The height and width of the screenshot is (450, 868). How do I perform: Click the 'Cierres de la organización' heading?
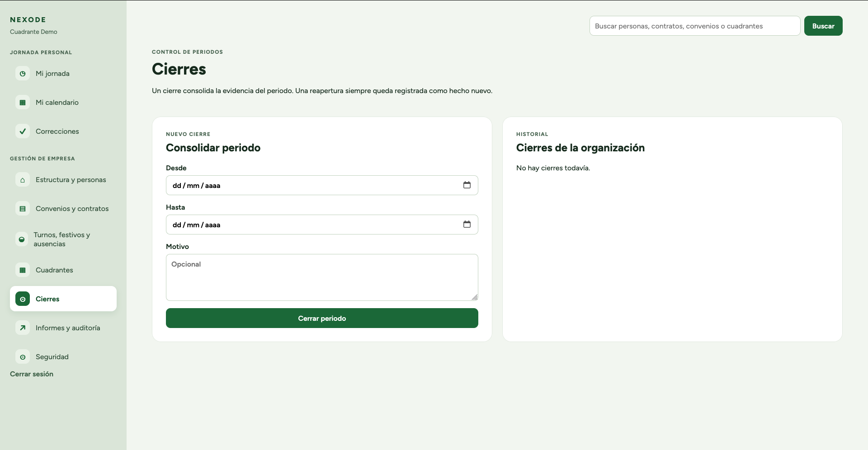(x=580, y=148)
